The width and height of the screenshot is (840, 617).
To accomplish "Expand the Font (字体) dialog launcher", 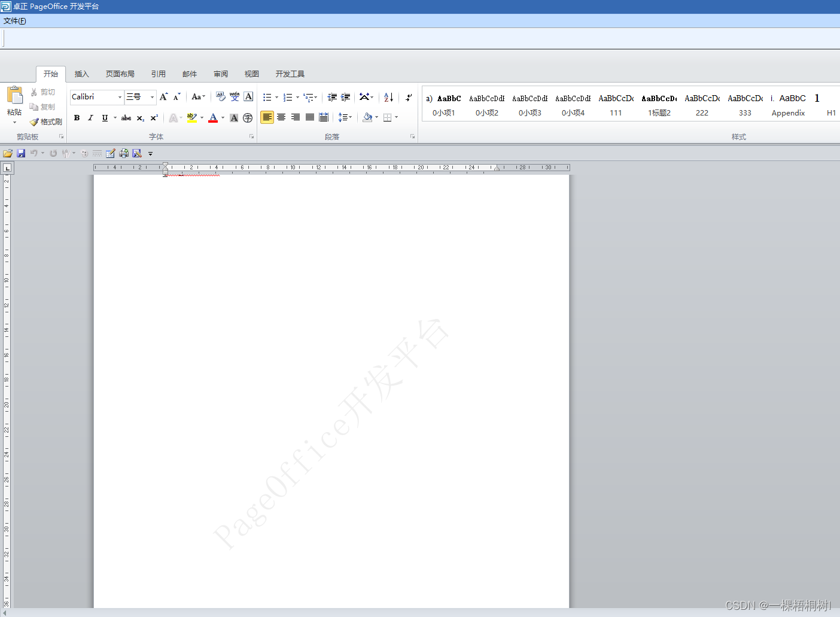I will point(251,136).
